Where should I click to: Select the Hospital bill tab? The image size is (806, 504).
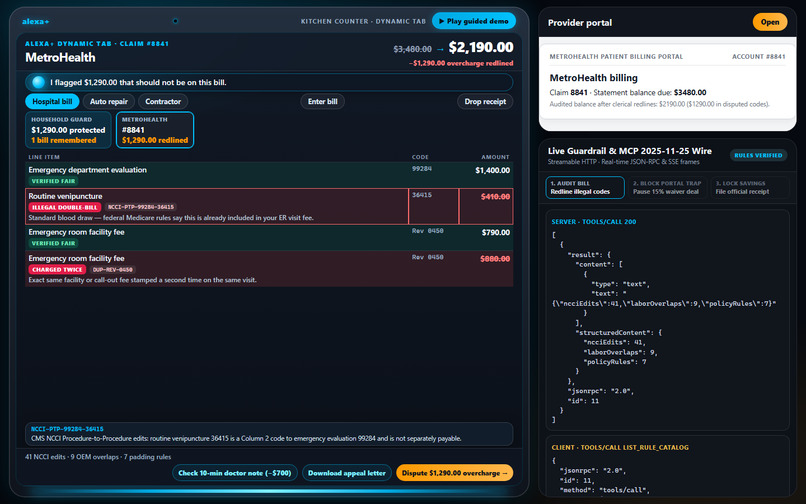click(52, 101)
